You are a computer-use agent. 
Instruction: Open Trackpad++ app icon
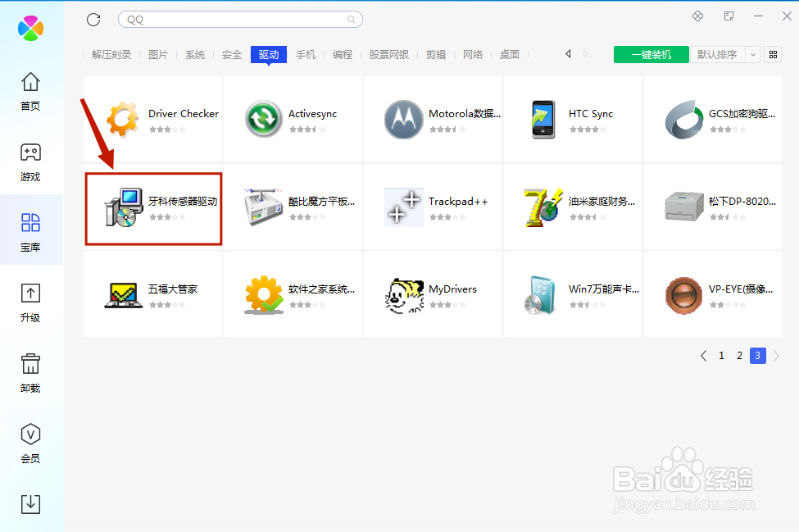point(403,207)
